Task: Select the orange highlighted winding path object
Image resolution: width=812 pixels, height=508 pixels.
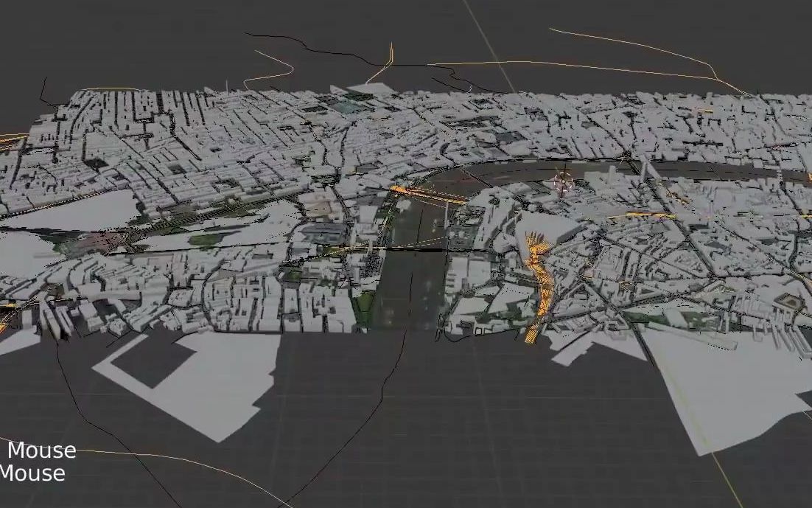Action: [x=539, y=287]
